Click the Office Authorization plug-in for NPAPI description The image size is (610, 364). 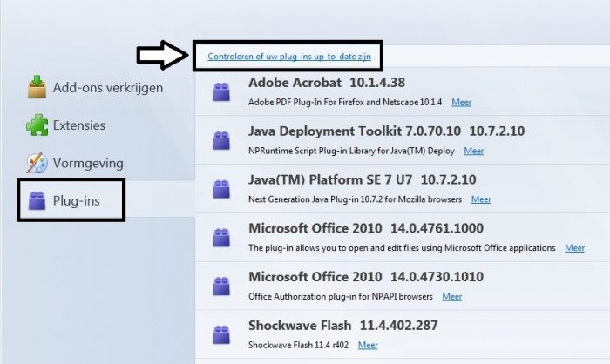click(x=341, y=297)
